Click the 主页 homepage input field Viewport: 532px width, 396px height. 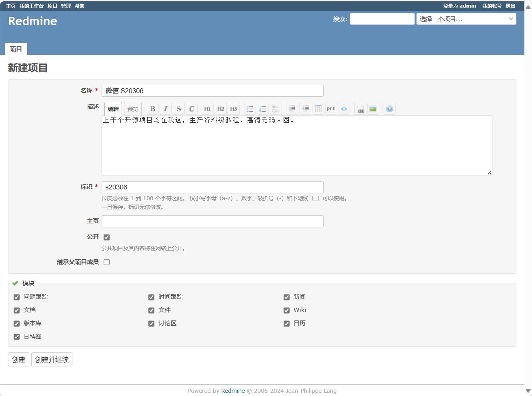pos(212,221)
